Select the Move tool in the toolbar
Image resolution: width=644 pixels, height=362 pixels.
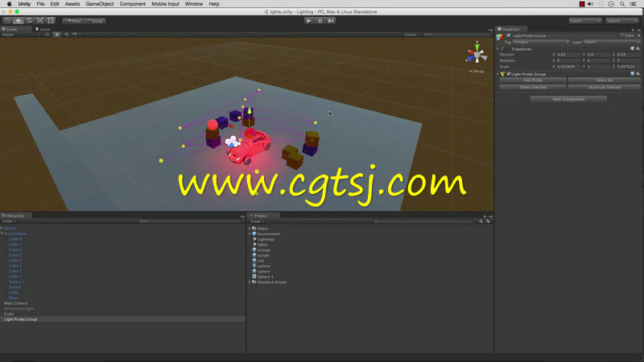pos(18,21)
